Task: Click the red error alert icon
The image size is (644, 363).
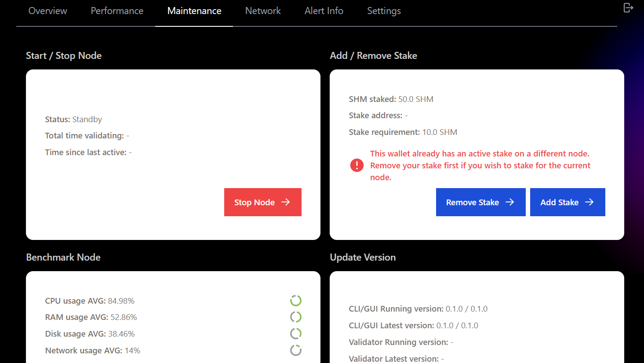Action: (x=357, y=165)
